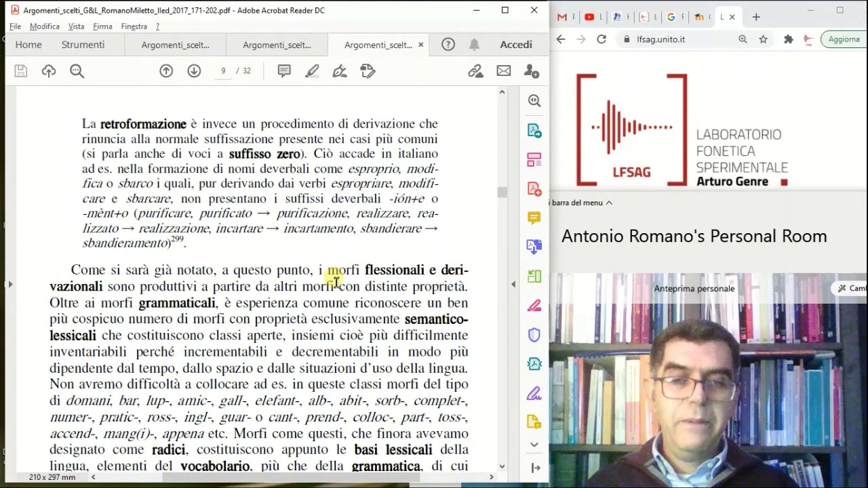Click horizontal scroll right arrow at bottom
The width and height of the screenshot is (868, 488).
click(x=492, y=477)
